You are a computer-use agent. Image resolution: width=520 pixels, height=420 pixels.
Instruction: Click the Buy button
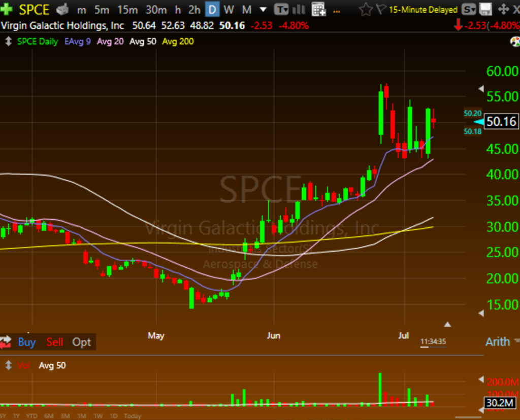(x=26, y=342)
